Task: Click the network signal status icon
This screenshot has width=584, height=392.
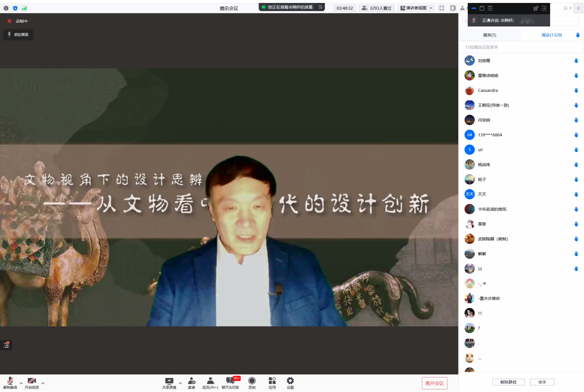Action: click(x=24, y=8)
